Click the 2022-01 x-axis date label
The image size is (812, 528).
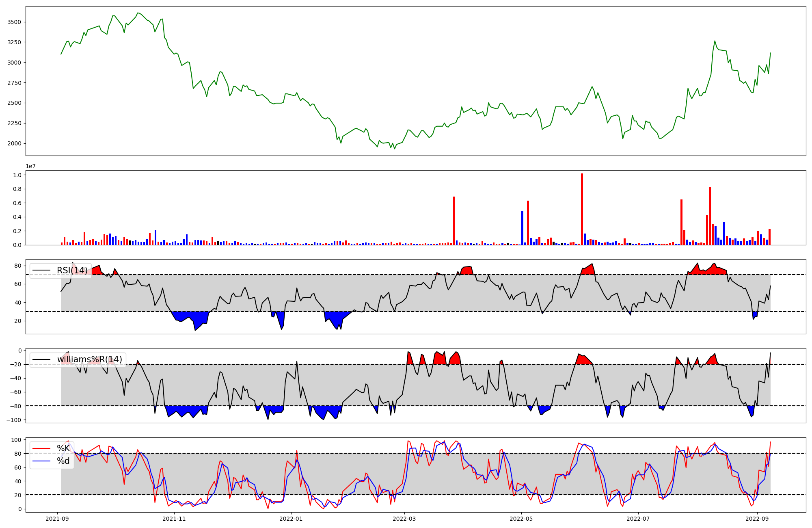click(291, 519)
